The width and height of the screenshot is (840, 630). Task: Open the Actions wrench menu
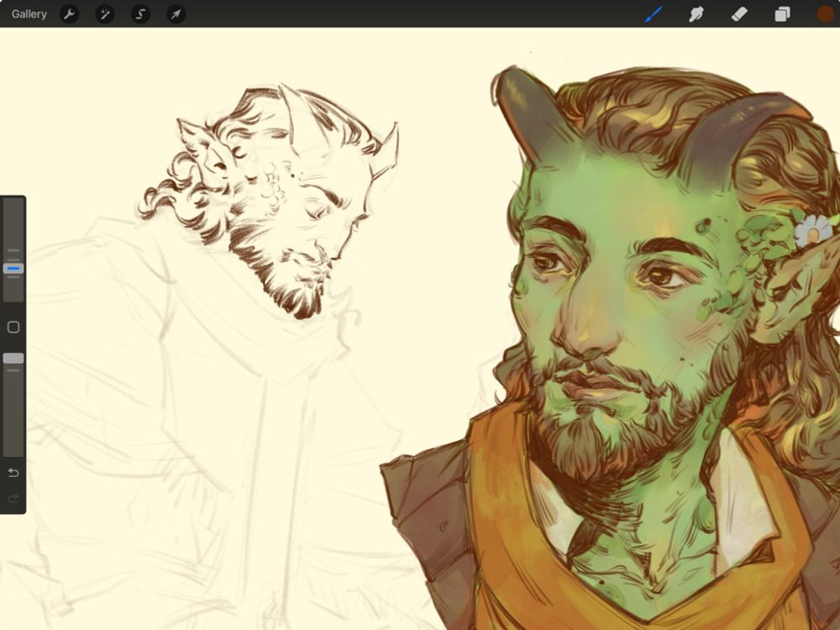click(69, 14)
